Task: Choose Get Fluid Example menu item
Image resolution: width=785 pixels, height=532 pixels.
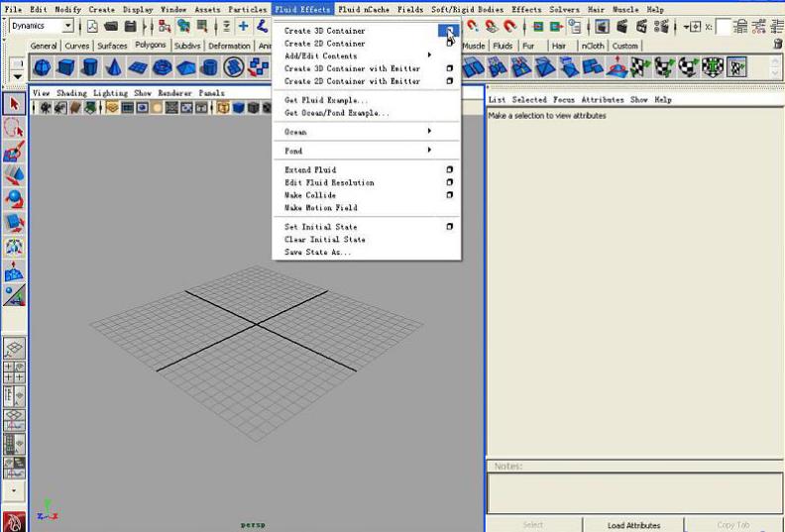Action: [326, 100]
